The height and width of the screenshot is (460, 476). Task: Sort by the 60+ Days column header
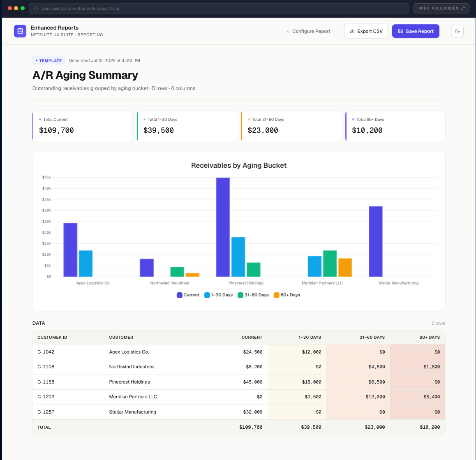coord(430,337)
